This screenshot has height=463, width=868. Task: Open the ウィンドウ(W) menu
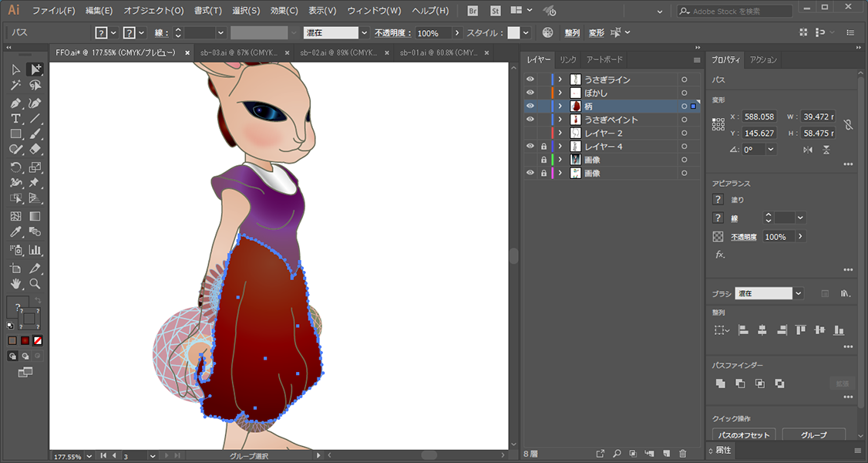[x=374, y=11]
